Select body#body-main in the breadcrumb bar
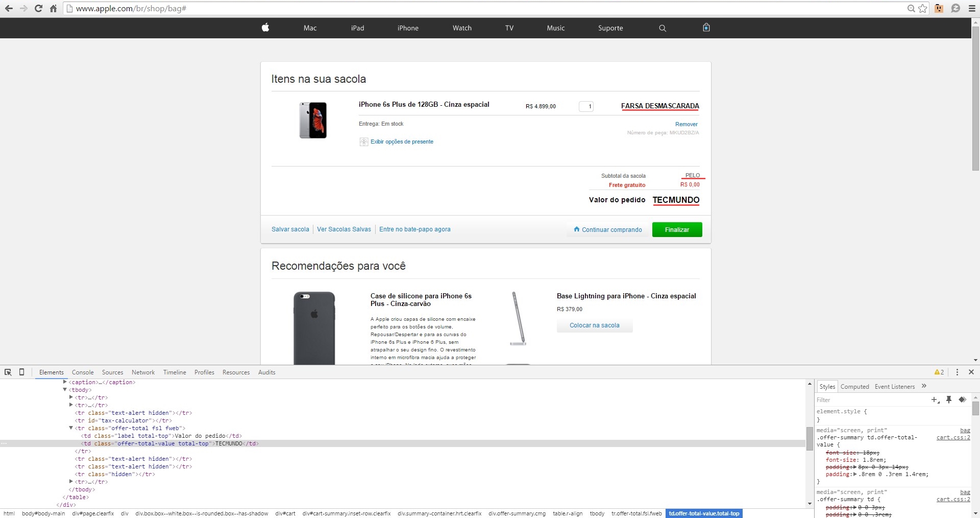The height and width of the screenshot is (518, 980). 43,513
